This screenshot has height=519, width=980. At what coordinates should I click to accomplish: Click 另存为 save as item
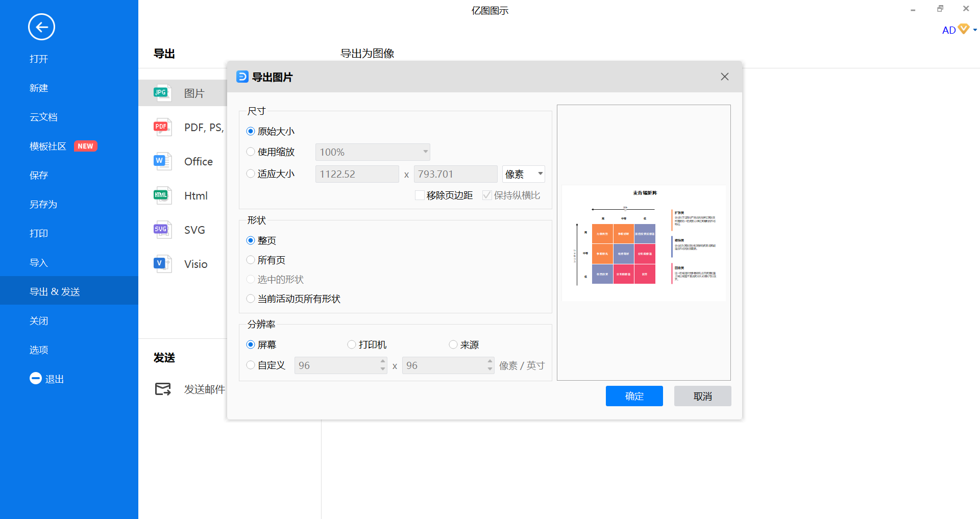pos(43,204)
